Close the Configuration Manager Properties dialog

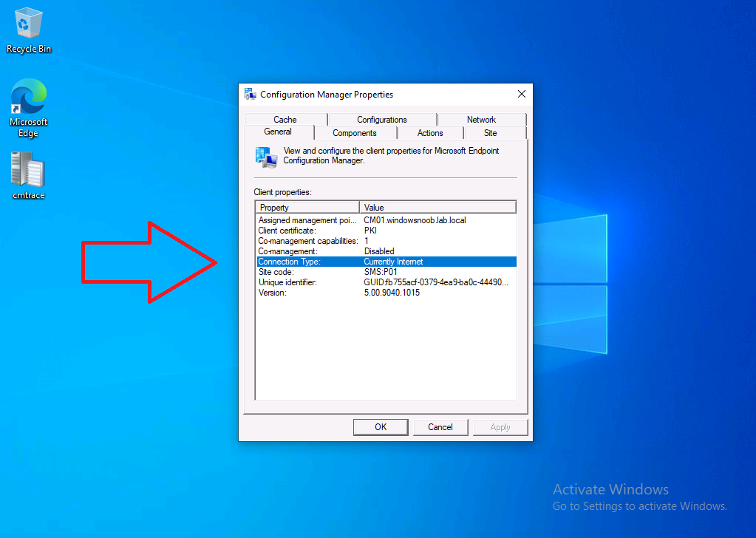pos(522,94)
